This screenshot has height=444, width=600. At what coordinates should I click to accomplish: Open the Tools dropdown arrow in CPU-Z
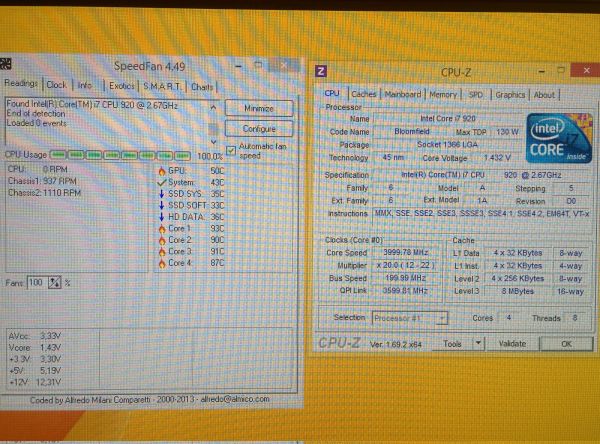(478, 343)
